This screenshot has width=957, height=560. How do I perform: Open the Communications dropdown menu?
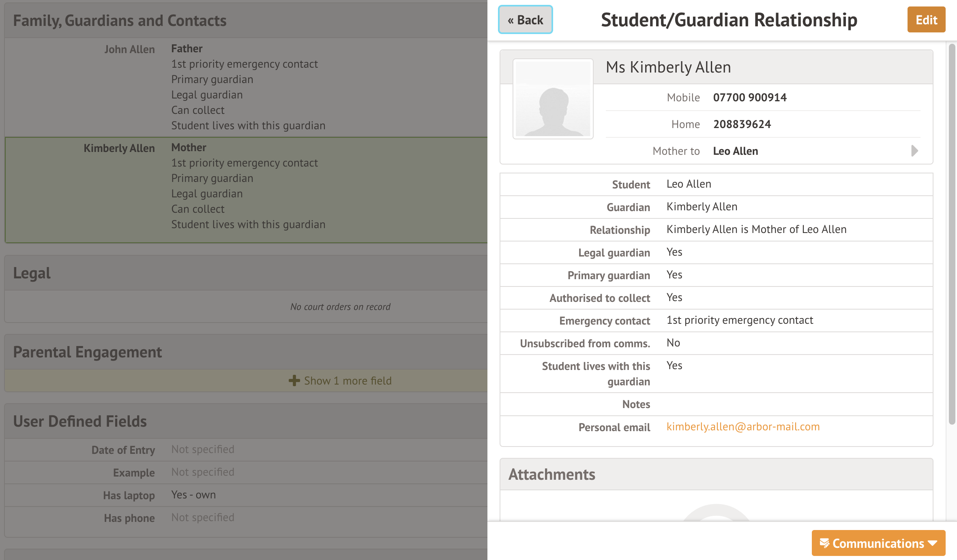878,543
